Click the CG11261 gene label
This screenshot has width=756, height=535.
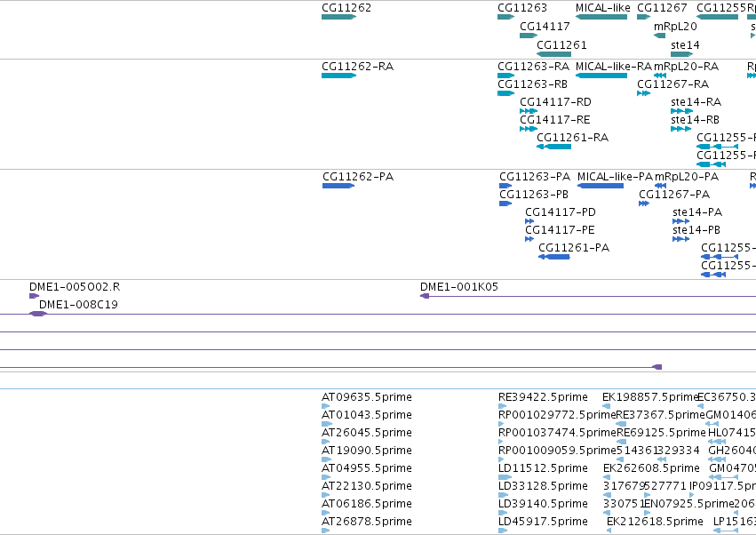(x=561, y=44)
